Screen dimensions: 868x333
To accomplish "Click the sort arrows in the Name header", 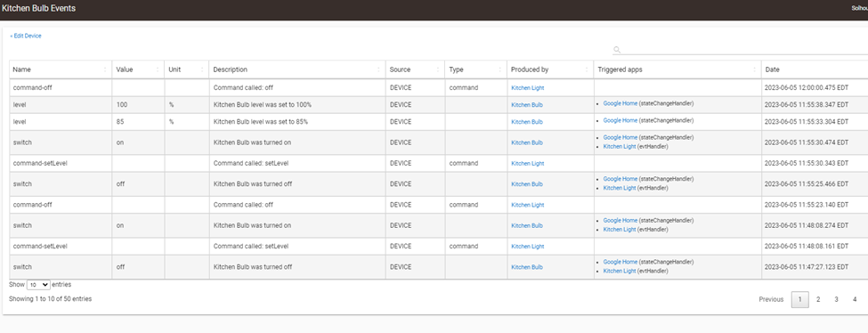I will (x=105, y=69).
